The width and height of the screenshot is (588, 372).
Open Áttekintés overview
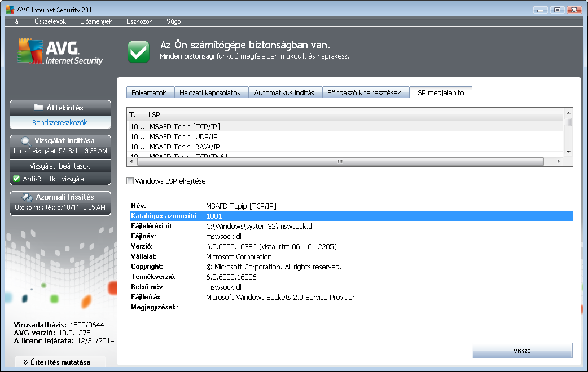click(x=60, y=108)
